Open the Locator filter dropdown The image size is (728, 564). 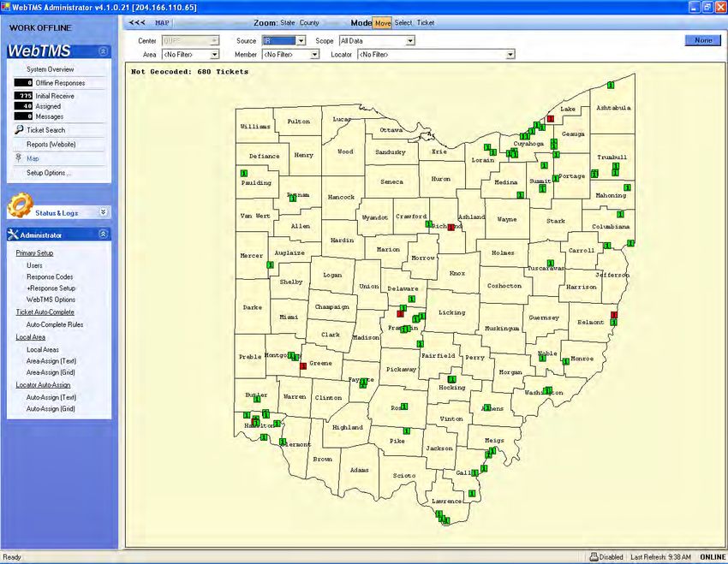(510, 55)
